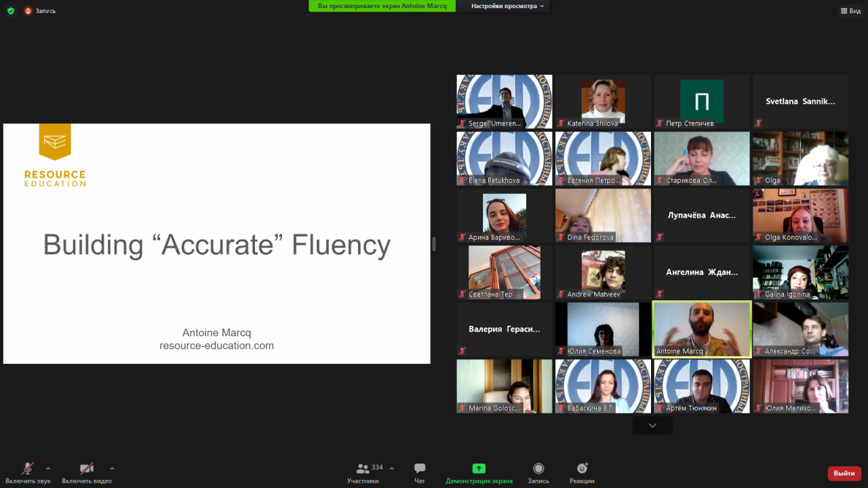Expand video settings arrow beside camera
This screenshot has width=868, height=488.
pyautogui.click(x=112, y=468)
